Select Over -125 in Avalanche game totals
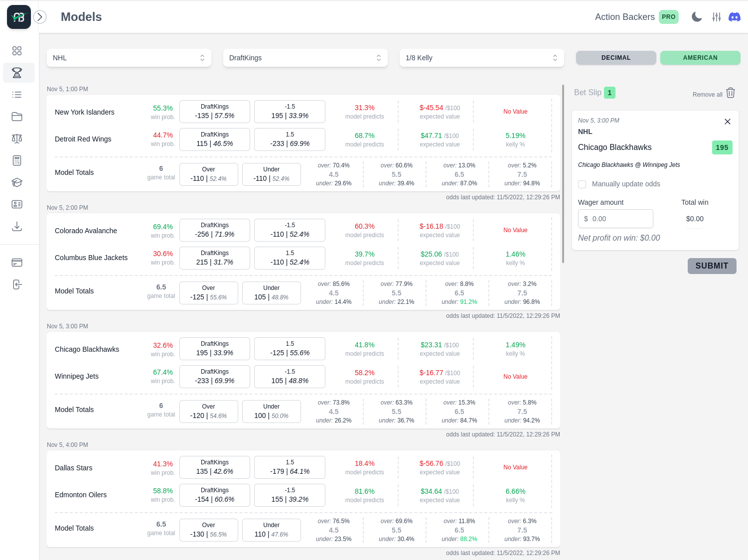The width and height of the screenshot is (748, 560). coord(209,293)
